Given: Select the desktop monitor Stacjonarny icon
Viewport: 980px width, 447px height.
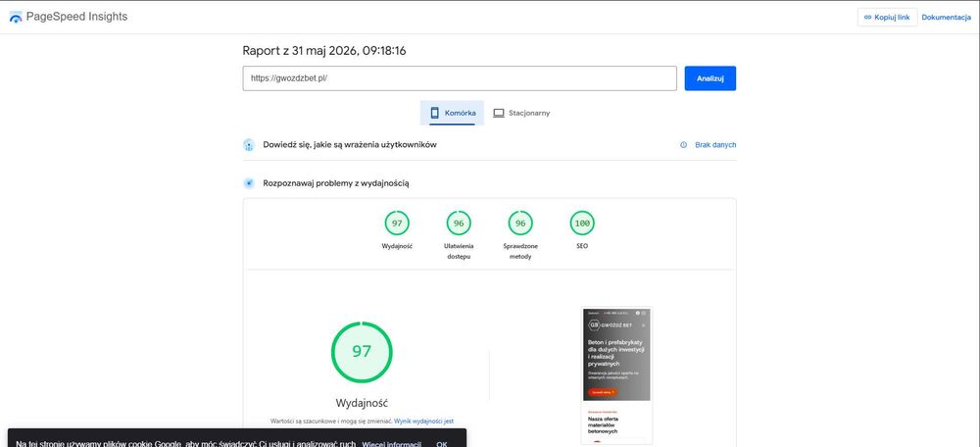Looking at the screenshot, I should (499, 113).
